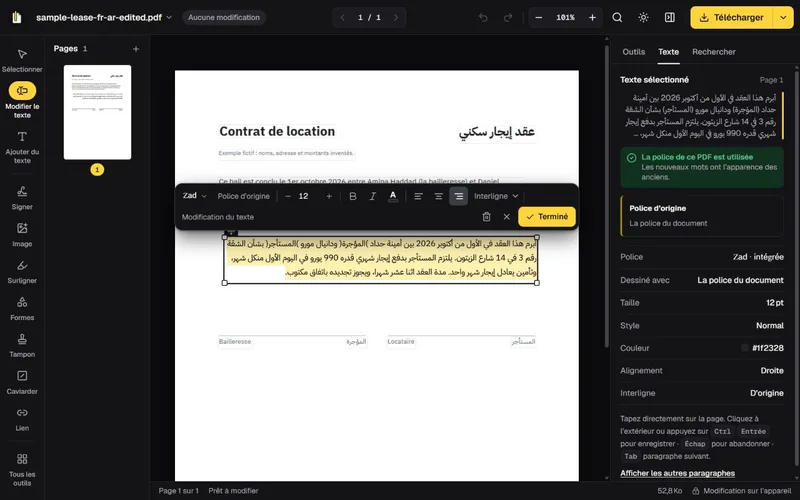Select the Lien link tool

[22, 419]
